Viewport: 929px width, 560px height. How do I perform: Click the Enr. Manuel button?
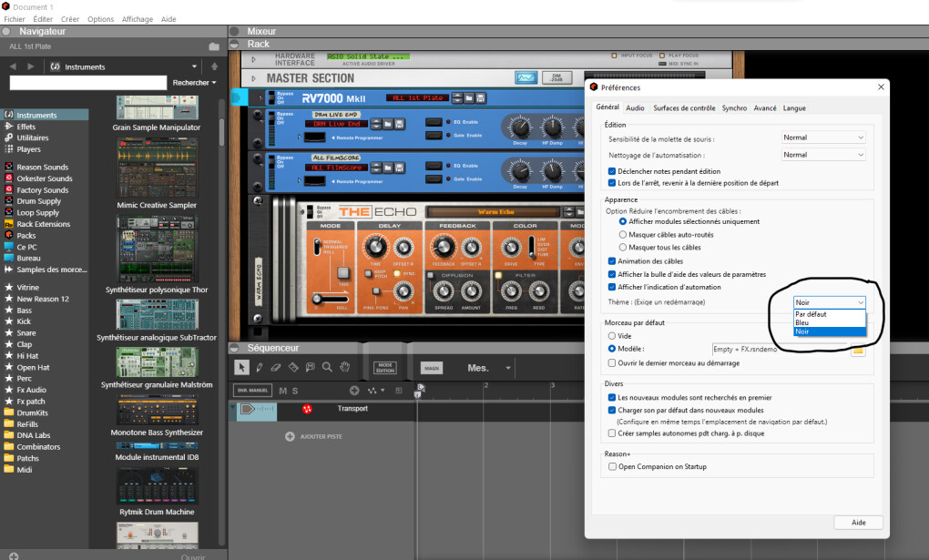[253, 391]
